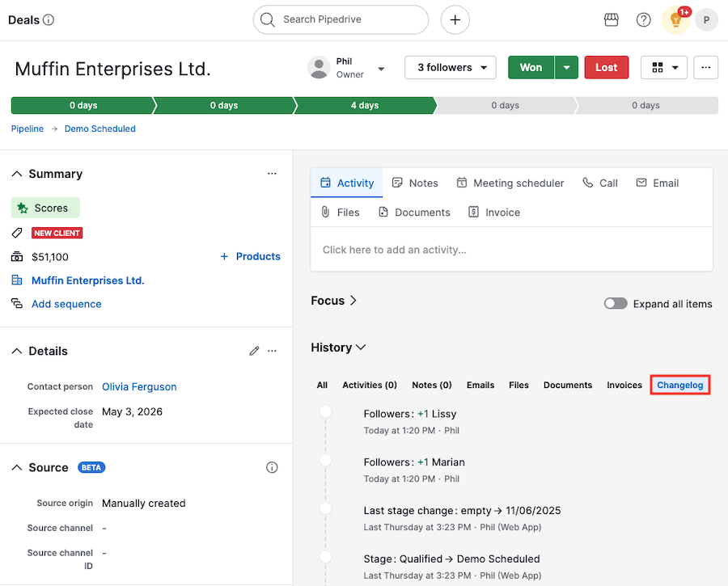Image resolution: width=728 pixels, height=586 pixels.
Task: Open the Won button dropdown arrow
Action: click(566, 67)
